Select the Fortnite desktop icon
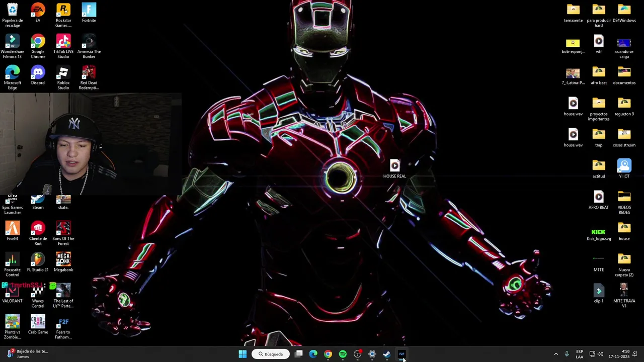Screen dimensions: 644x362 [x=89, y=13]
